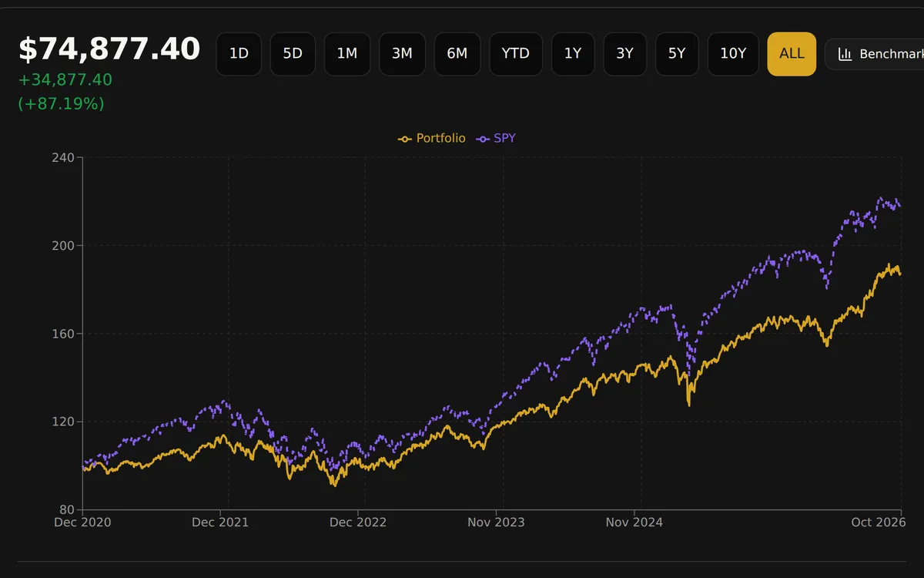Select the 5D time range
The height and width of the screenshot is (578, 924).
293,54
